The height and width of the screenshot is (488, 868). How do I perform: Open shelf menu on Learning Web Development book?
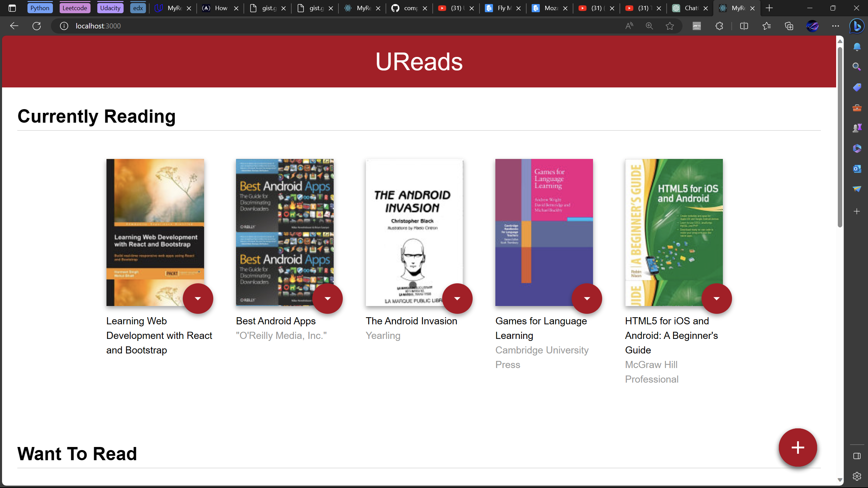coord(198,298)
